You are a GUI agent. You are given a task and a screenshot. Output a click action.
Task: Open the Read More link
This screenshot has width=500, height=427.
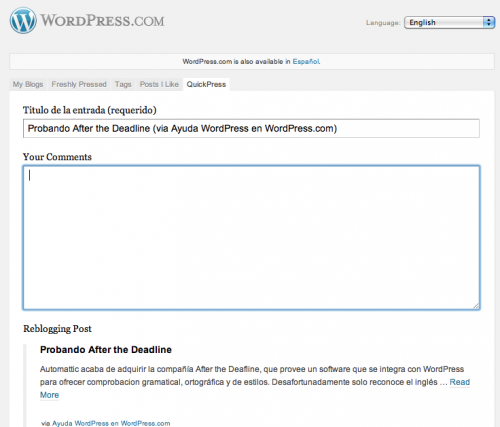[x=460, y=382]
